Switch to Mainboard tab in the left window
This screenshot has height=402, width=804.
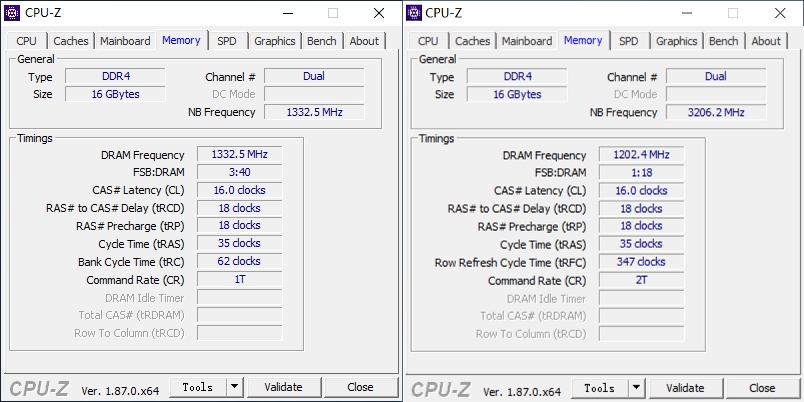click(125, 41)
